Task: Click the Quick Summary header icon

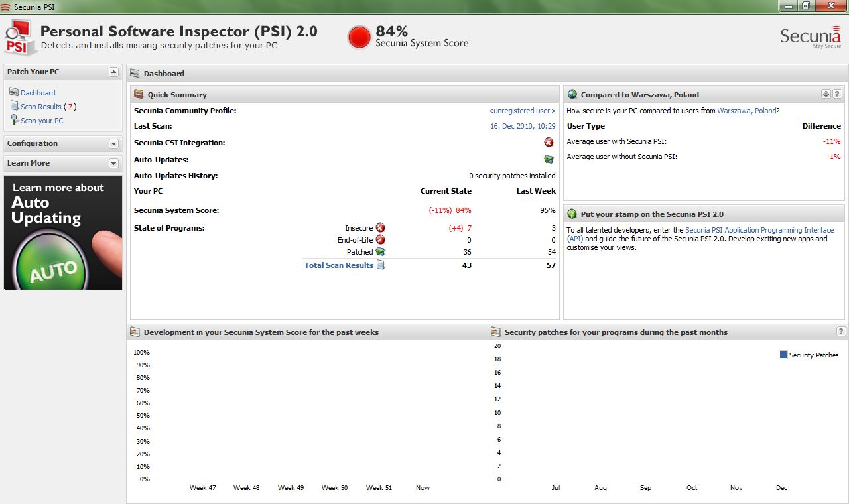Action: (139, 94)
